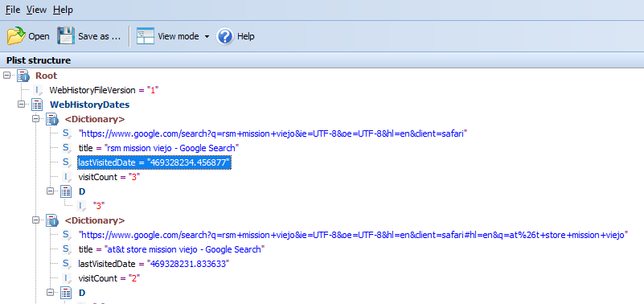Select the rsm mission viejo title entry
644x304 pixels.
coord(159,148)
